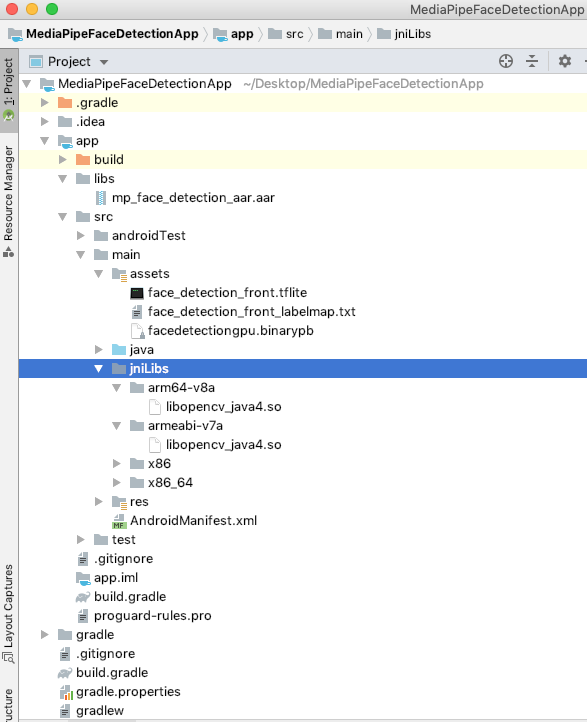Expand the java source folder
This screenshot has height=722, width=587.
pyautogui.click(x=99, y=350)
